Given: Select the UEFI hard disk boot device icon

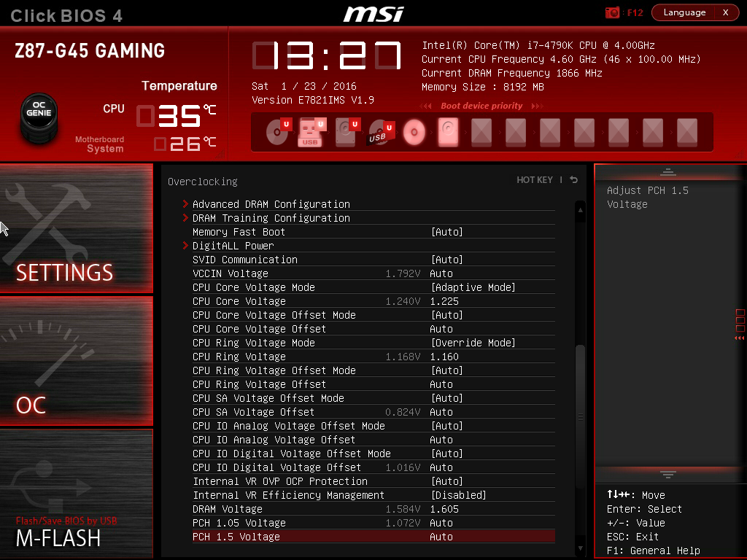Looking at the screenshot, I should pos(347,131).
